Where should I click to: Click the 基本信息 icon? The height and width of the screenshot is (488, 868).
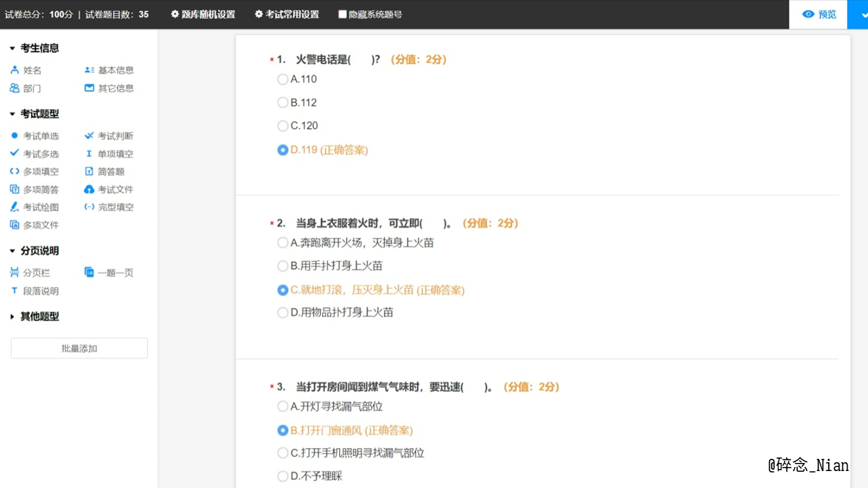[89, 70]
